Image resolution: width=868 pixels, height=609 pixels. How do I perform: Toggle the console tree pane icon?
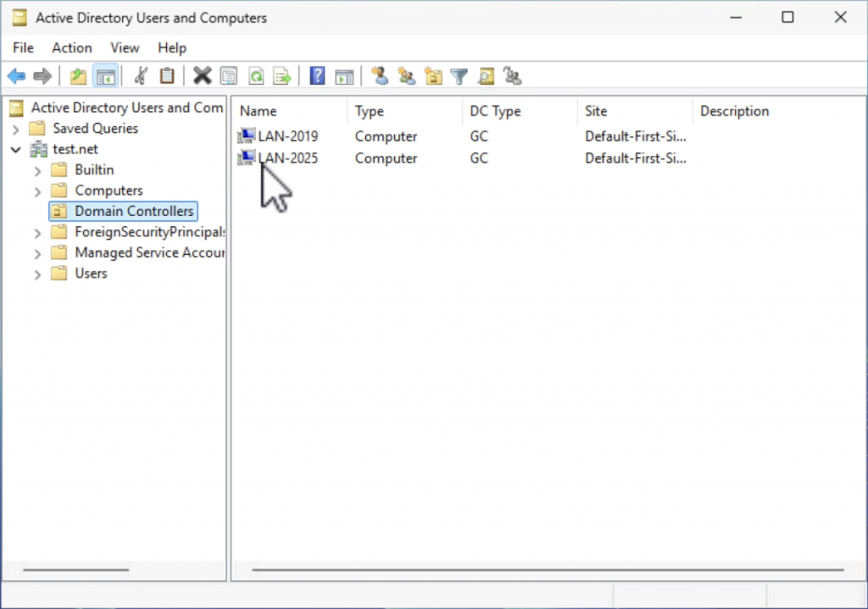point(105,76)
